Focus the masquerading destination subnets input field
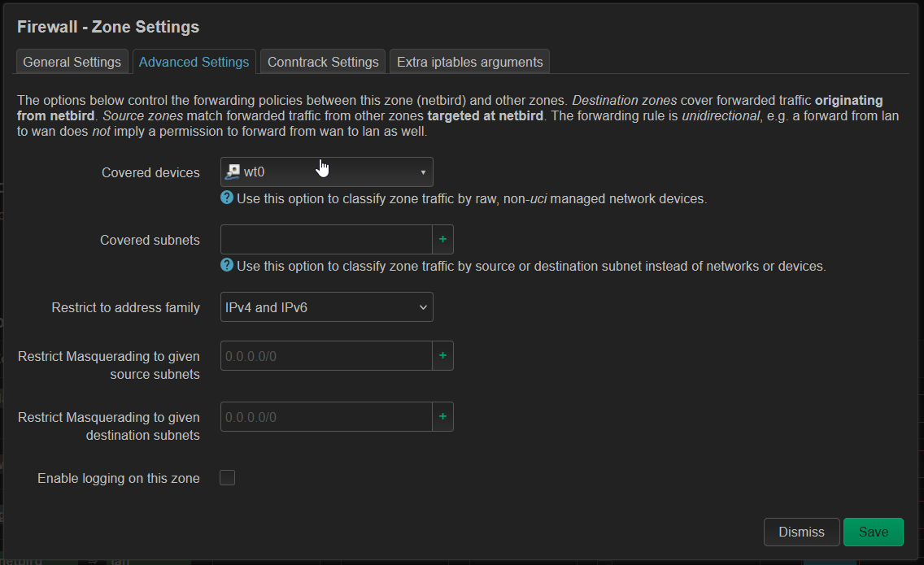The height and width of the screenshot is (565, 924). 326,416
